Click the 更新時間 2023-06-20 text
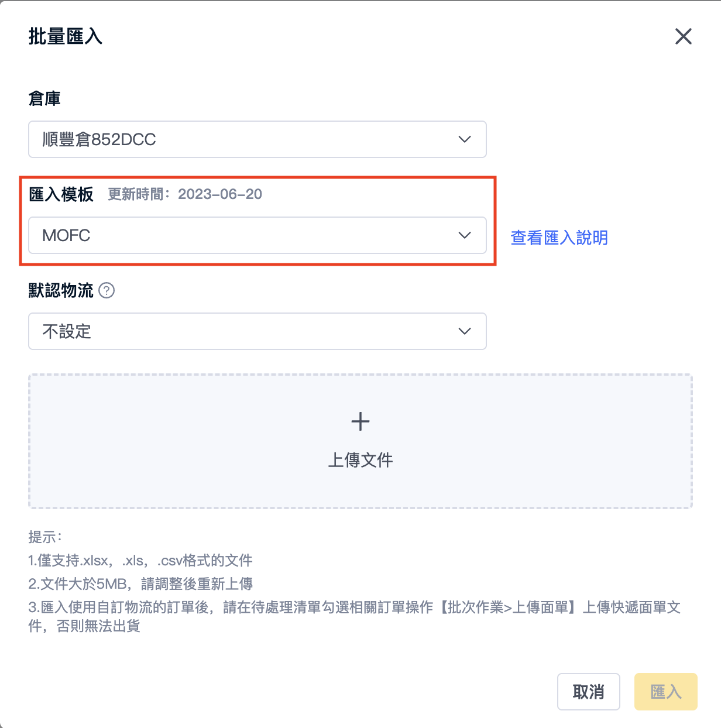The width and height of the screenshot is (721, 728). click(185, 194)
